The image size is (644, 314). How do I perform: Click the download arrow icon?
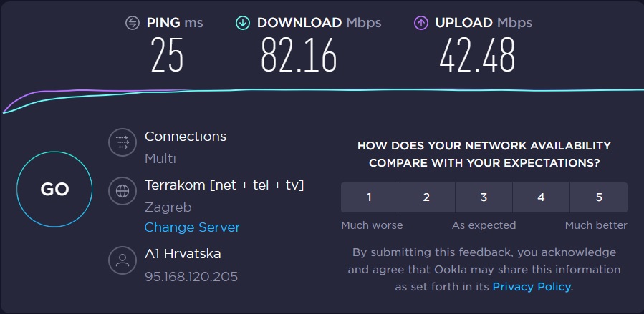point(243,23)
